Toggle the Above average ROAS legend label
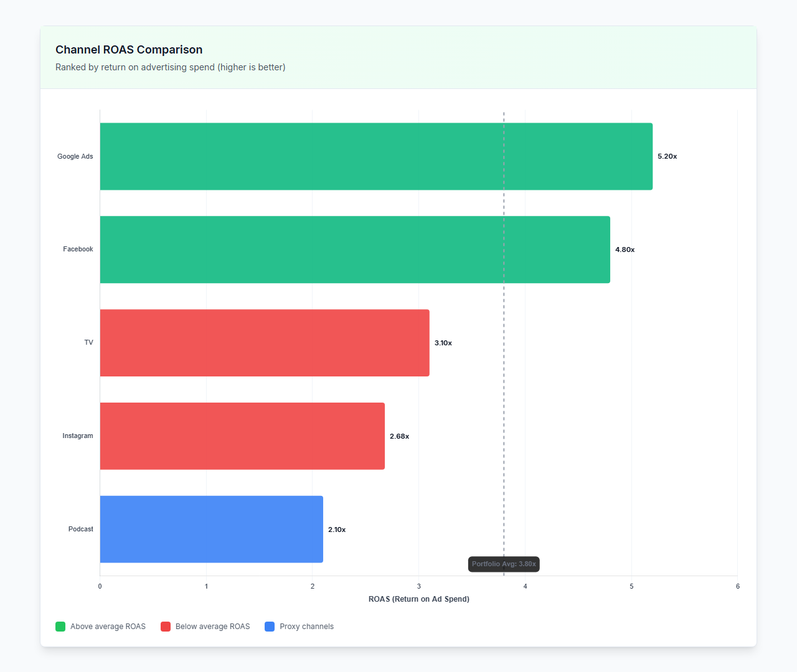 [108, 627]
